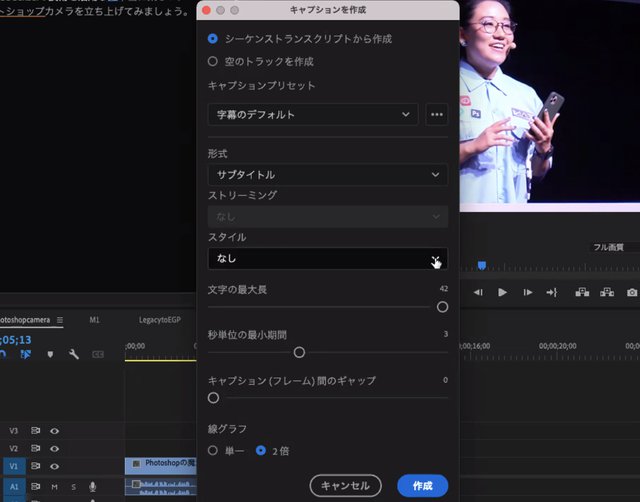The height and width of the screenshot is (502, 640).
Task: Hide the V3 track with eye icon
Action: pos(54,431)
